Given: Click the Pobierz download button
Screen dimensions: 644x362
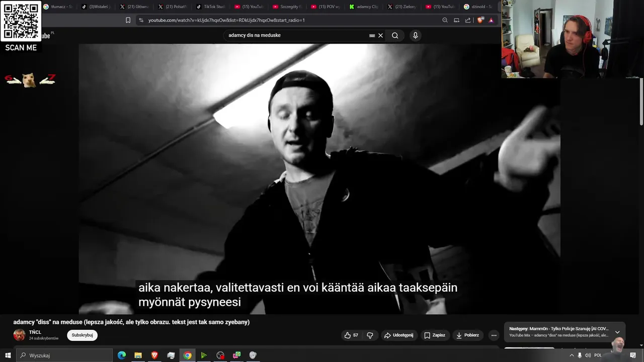Looking at the screenshot, I should pos(467,335).
